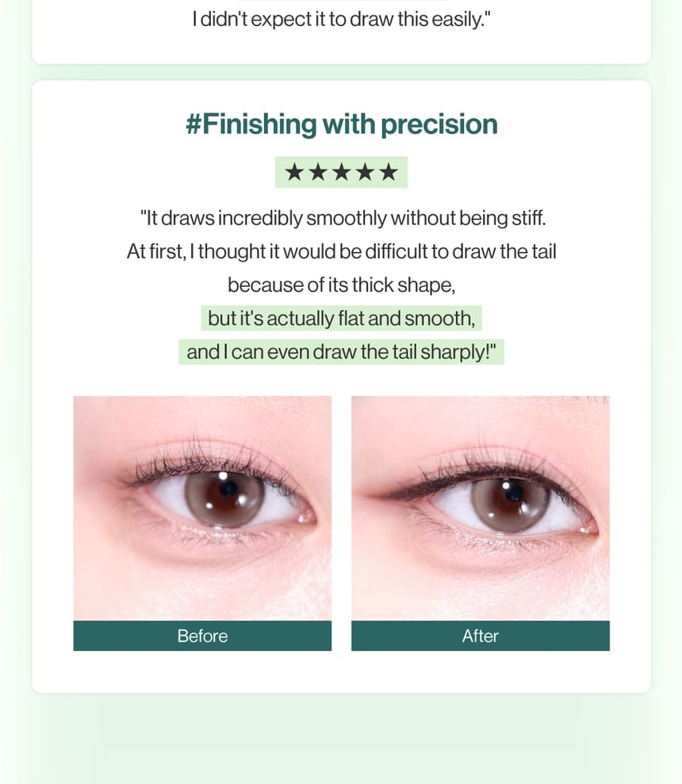The image size is (682, 784).
Task: Click highlighted line "draw the tail sharply!"
Action: [x=341, y=351]
